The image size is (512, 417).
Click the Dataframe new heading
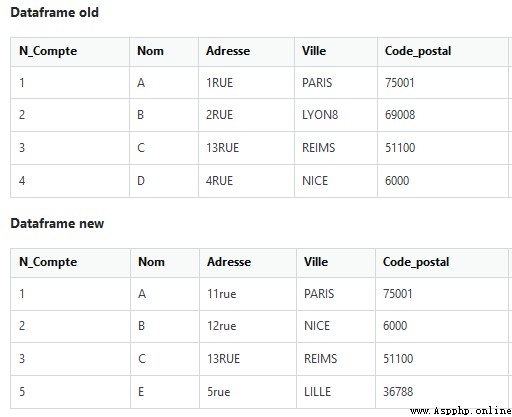tap(57, 223)
